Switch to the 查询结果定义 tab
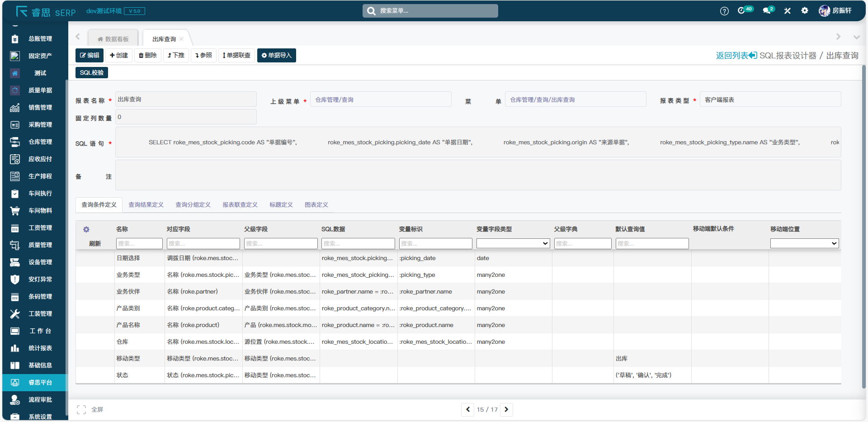 click(146, 205)
